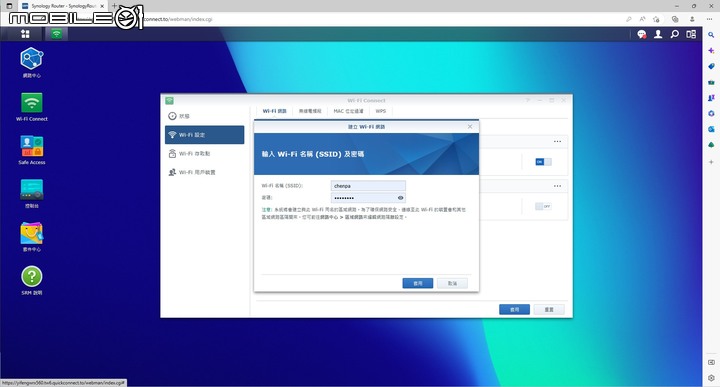The image size is (720, 387).
Task: Open the SRM user account options icon
Action: click(x=658, y=34)
